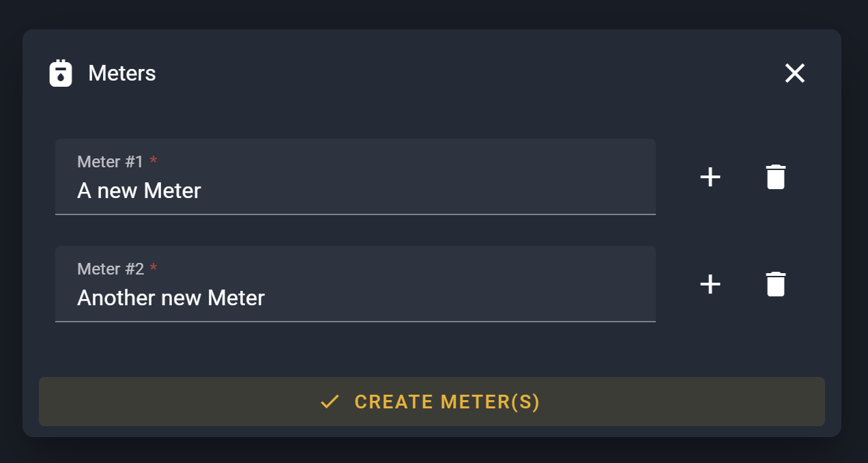Click the red required asterisk on Meter #1

154,162
